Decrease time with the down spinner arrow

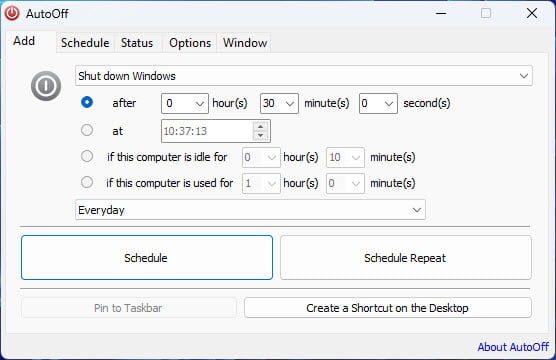[x=261, y=135]
